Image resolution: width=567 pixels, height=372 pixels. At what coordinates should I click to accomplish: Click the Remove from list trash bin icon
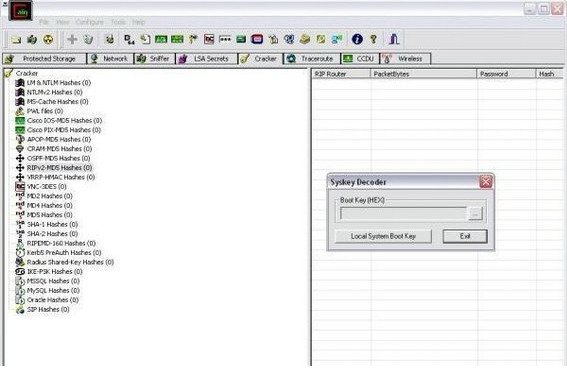88,39
